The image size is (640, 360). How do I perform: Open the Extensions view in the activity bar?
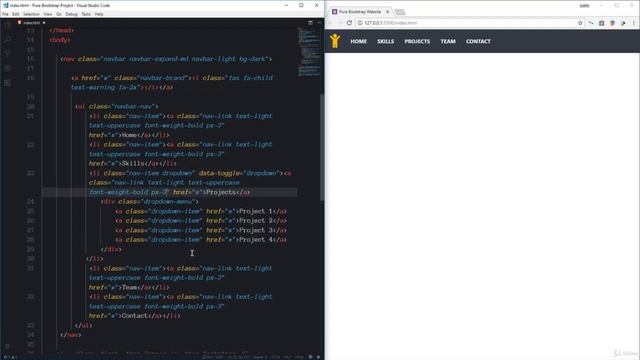[x=7, y=82]
